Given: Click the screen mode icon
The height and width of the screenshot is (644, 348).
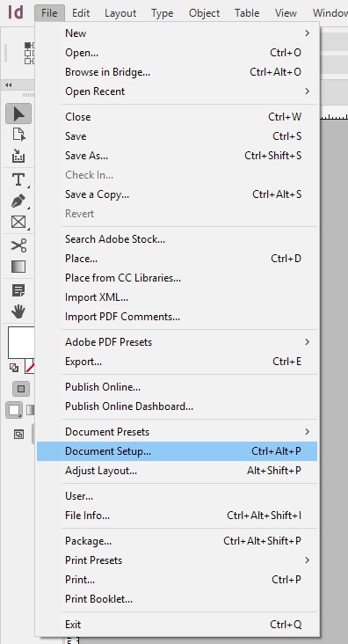Looking at the screenshot, I should (x=18, y=435).
